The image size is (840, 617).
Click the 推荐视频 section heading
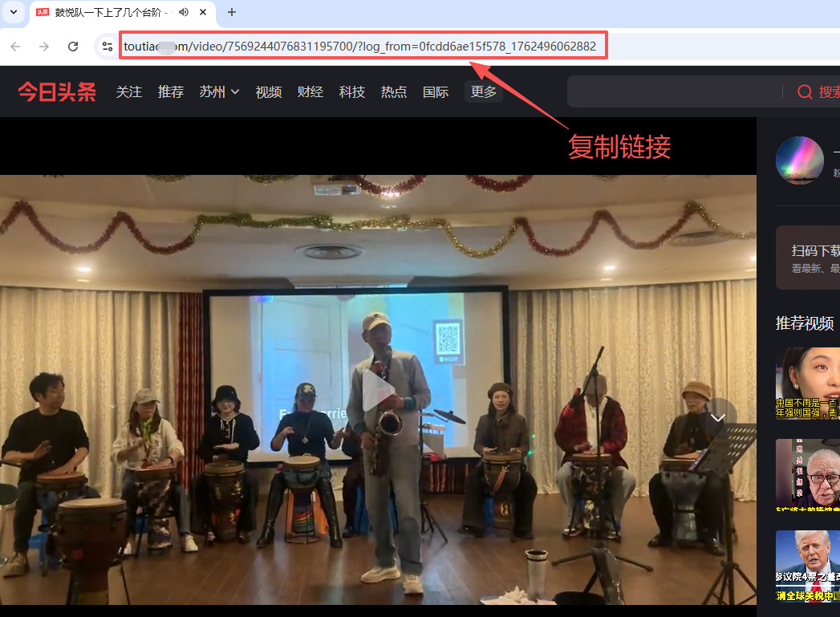tap(804, 323)
